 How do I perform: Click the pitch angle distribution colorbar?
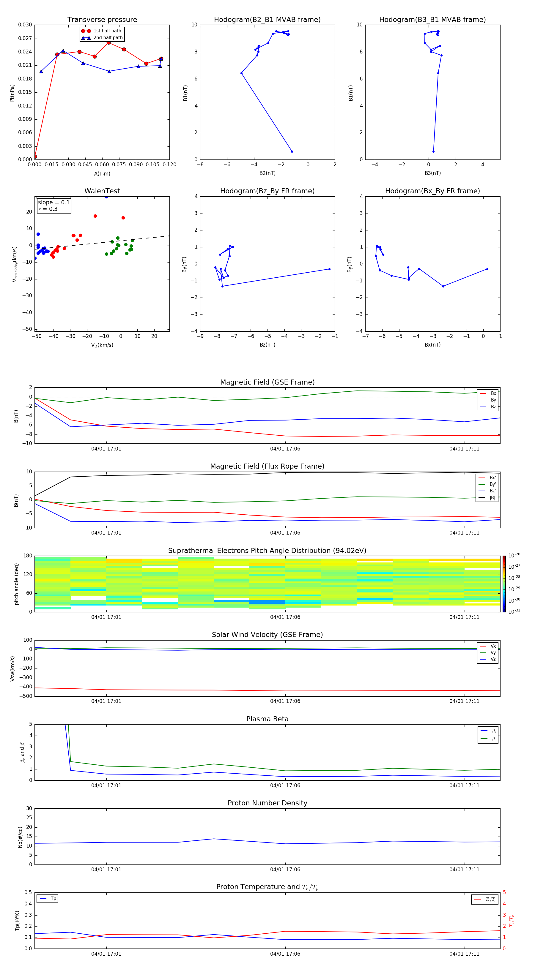click(504, 584)
